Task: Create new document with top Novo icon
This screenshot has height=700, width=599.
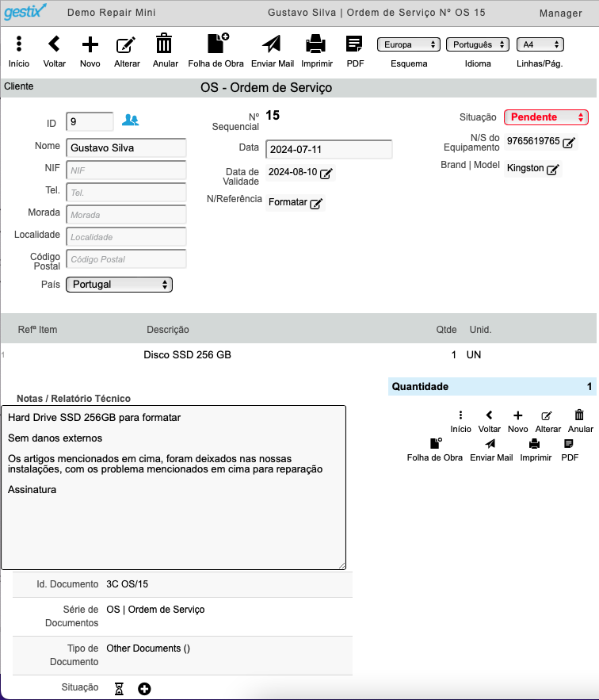Action: pyautogui.click(x=90, y=44)
